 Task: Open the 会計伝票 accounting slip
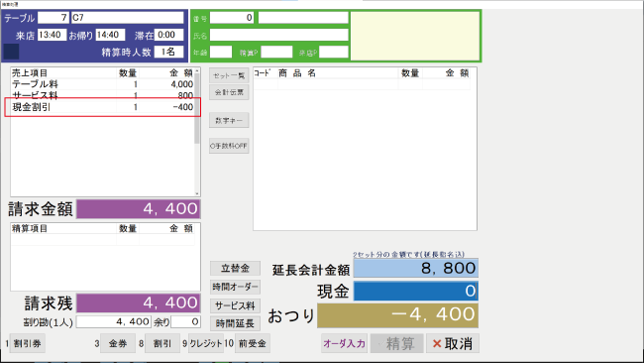(229, 92)
